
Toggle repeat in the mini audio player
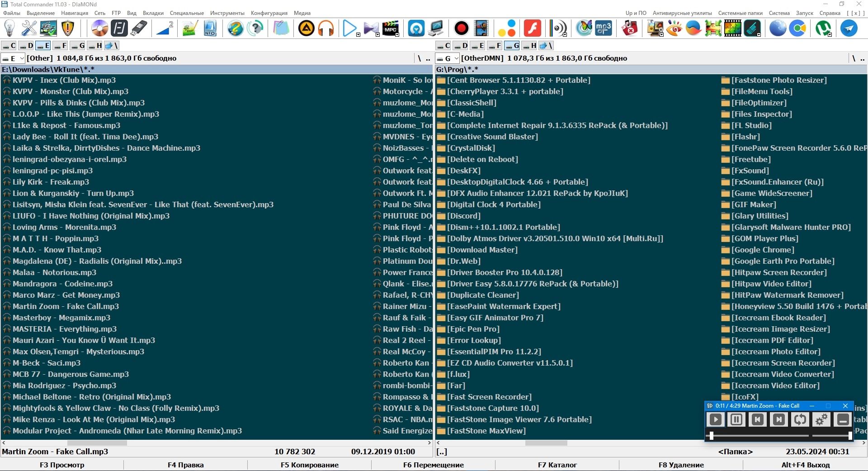pyautogui.click(x=800, y=419)
